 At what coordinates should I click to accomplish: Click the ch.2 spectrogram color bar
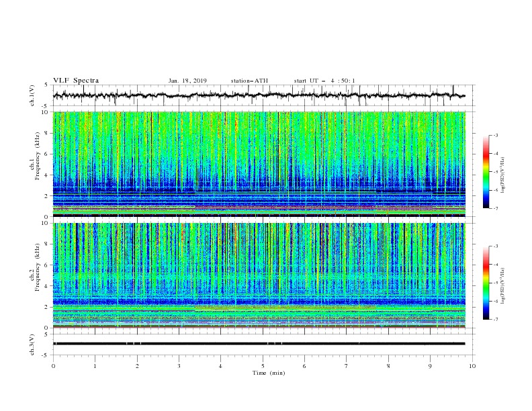point(486,283)
